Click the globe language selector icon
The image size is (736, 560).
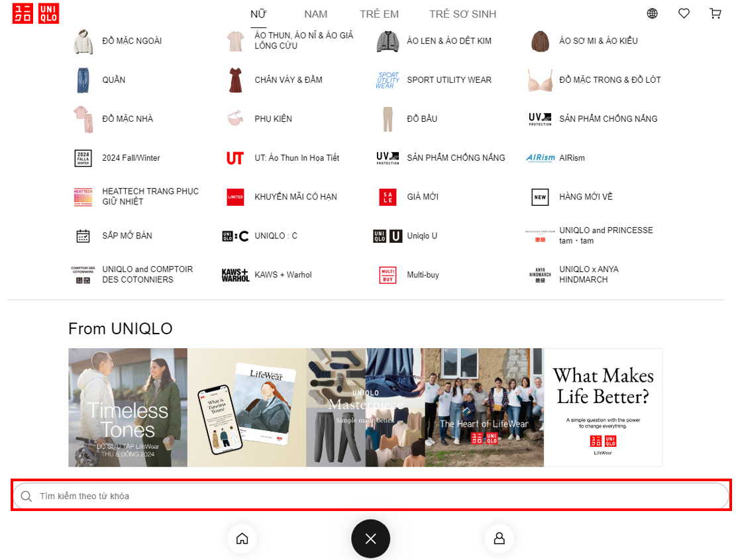point(652,13)
